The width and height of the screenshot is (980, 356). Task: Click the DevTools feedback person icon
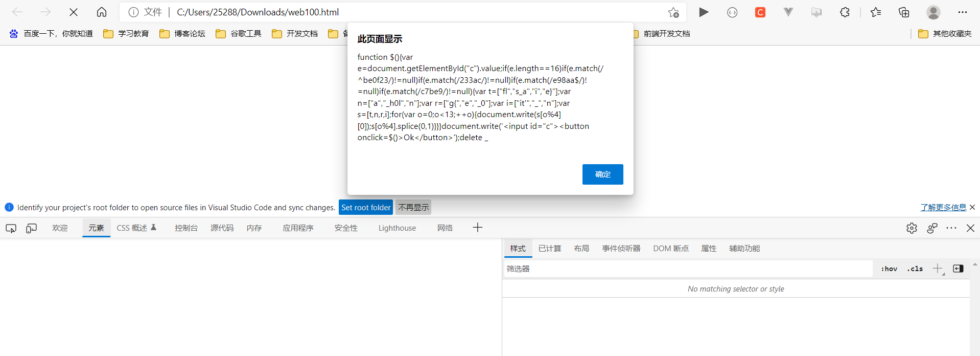click(x=932, y=228)
